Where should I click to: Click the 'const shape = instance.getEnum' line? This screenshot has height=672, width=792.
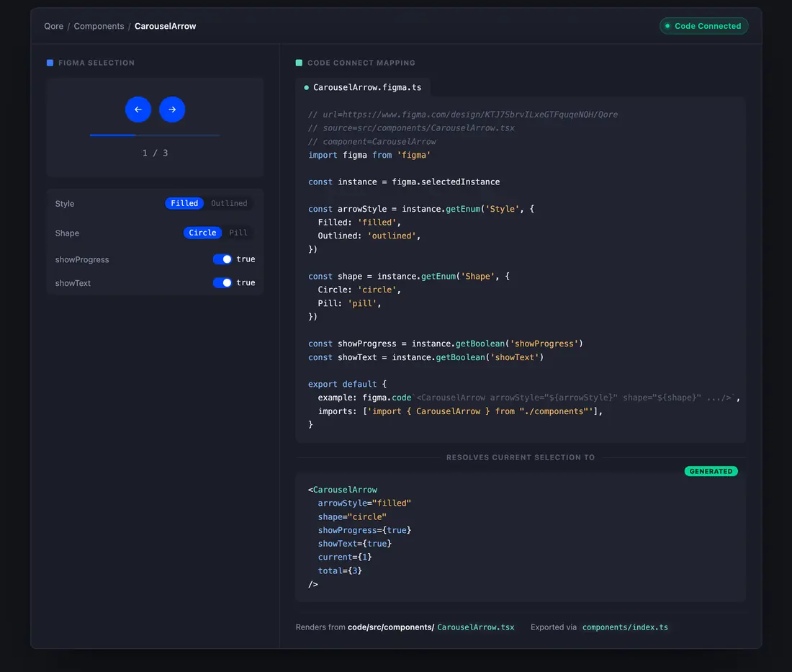409,277
